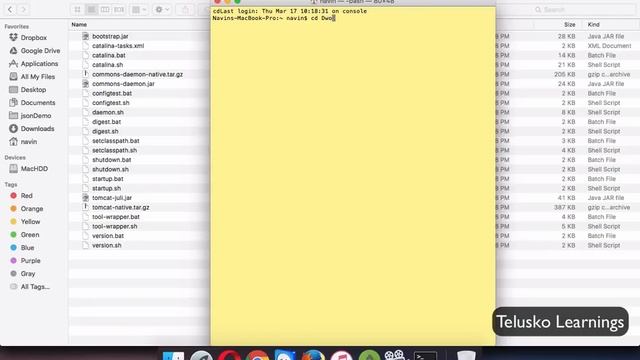Screen dimensions: 640x360
Task: Switch Finder to cover flow view
Action: (x=119, y=9)
